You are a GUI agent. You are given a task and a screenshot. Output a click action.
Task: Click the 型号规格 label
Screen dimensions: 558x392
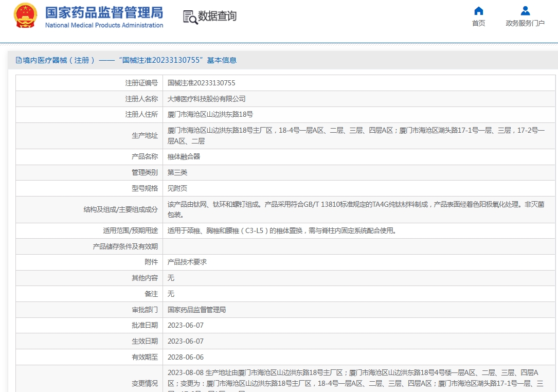(145, 188)
